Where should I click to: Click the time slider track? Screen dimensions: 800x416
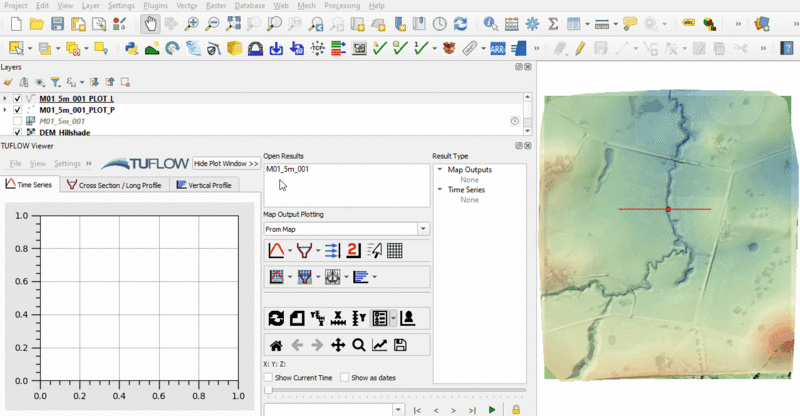point(395,391)
